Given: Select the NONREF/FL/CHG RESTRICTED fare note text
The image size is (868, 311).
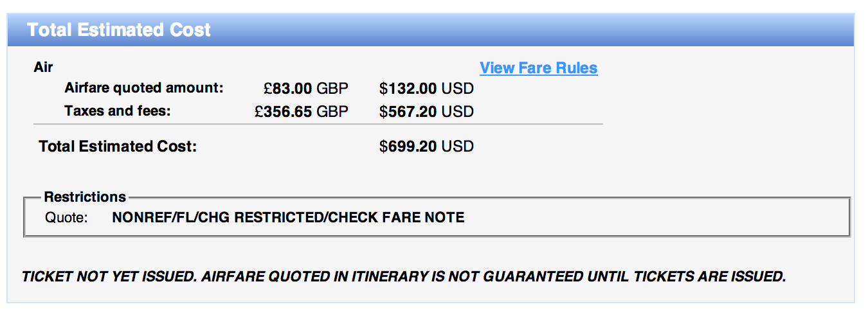Looking at the screenshot, I should point(288,218).
